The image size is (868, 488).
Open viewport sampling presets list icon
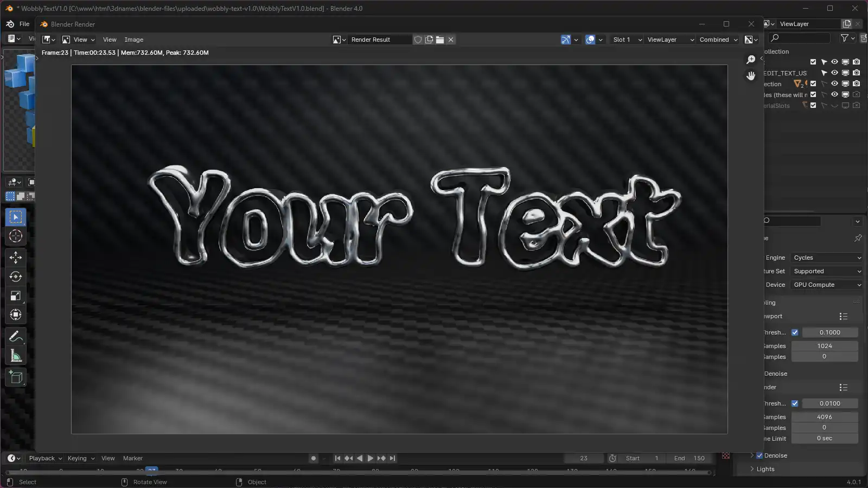[x=843, y=316]
